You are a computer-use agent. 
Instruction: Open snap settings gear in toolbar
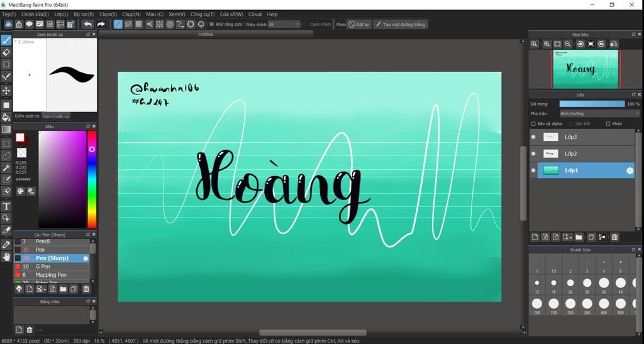click(x=201, y=25)
